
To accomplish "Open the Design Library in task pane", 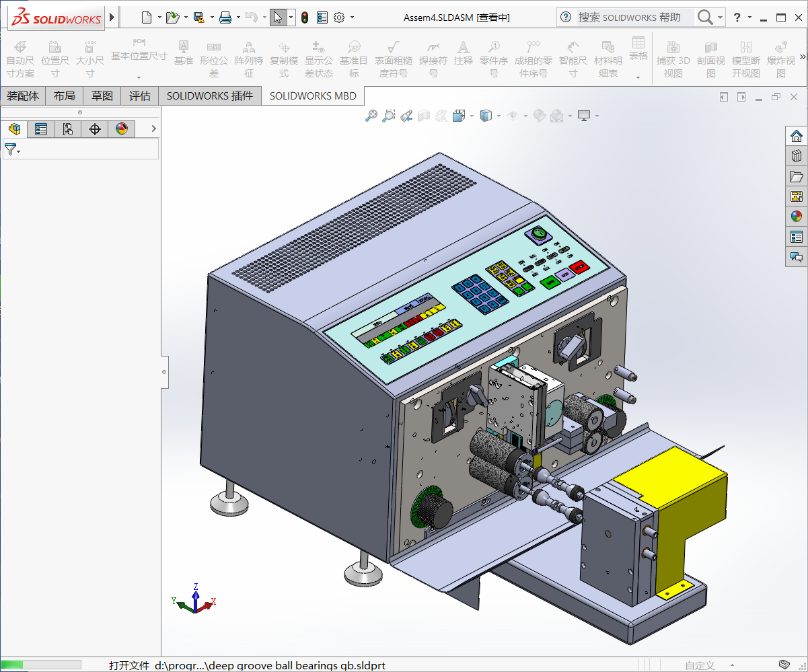I will pyautogui.click(x=797, y=156).
